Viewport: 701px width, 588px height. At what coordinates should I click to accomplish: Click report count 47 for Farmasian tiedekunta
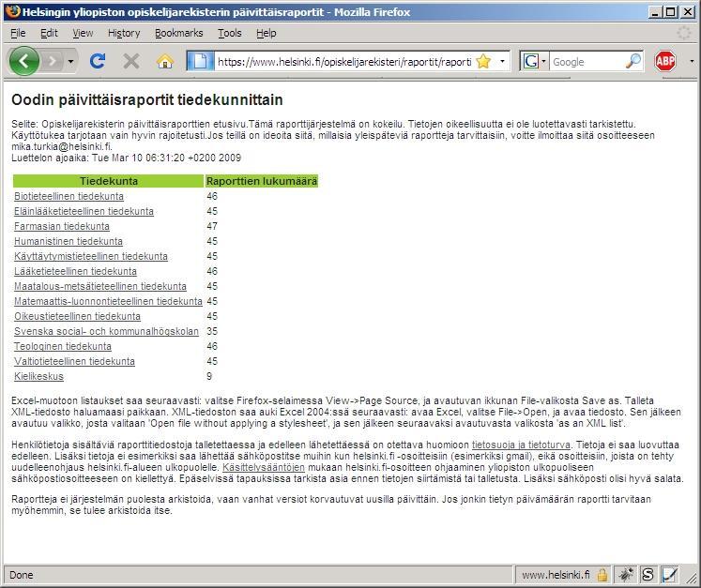click(x=212, y=226)
